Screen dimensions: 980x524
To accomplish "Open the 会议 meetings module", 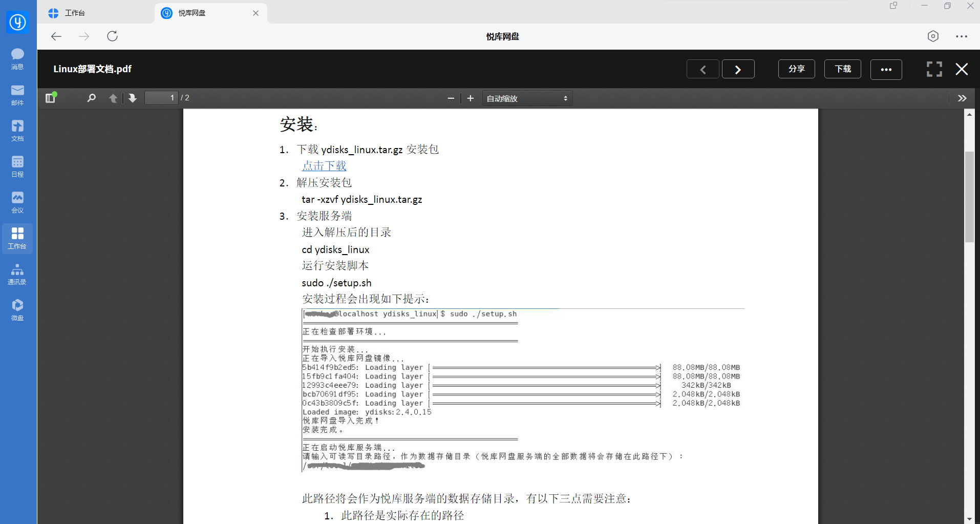I will coord(17,202).
